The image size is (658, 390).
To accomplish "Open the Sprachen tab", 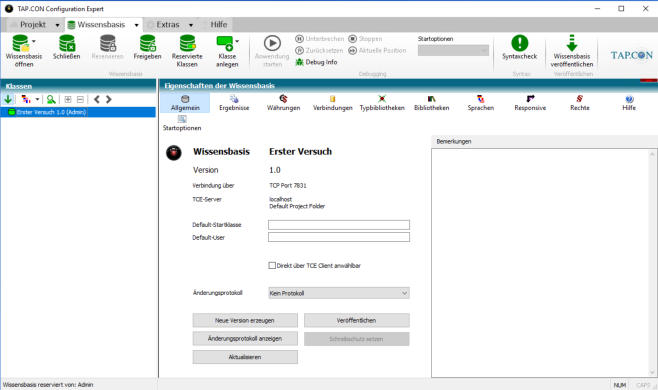I will [480, 103].
